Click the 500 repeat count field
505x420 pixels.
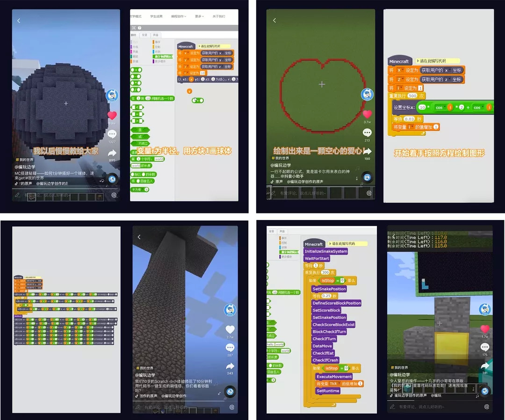412,96
